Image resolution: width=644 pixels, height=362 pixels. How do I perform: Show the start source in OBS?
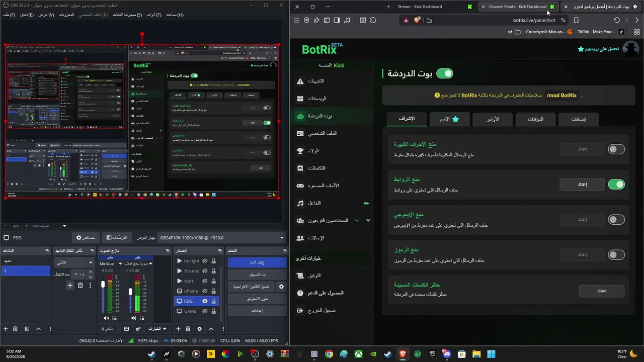click(x=205, y=281)
